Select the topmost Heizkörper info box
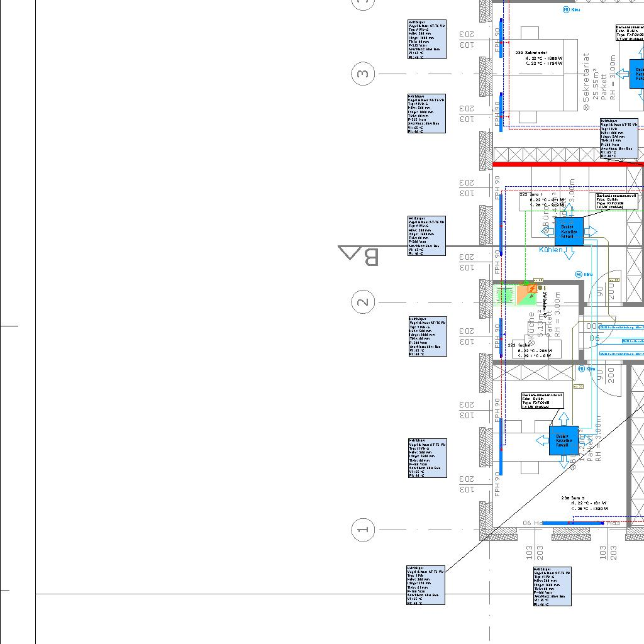 [427, 39]
